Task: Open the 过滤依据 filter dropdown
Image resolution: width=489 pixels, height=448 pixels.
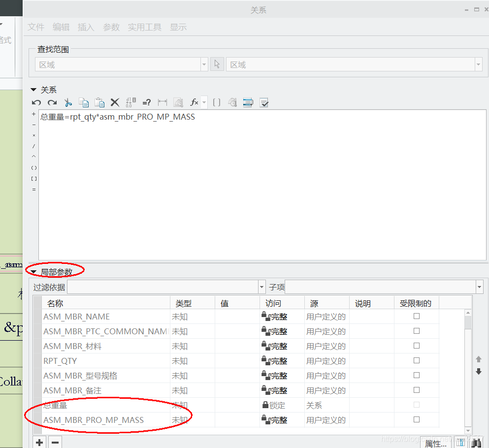Action: point(261,287)
